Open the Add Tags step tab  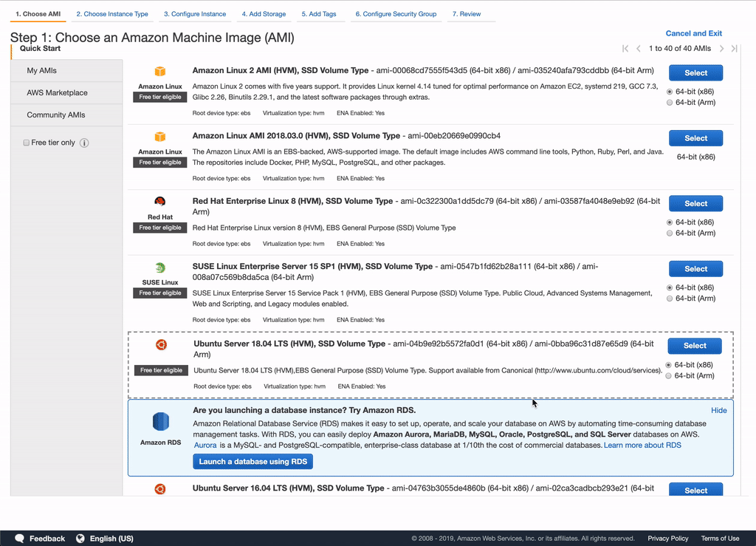tap(319, 14)
